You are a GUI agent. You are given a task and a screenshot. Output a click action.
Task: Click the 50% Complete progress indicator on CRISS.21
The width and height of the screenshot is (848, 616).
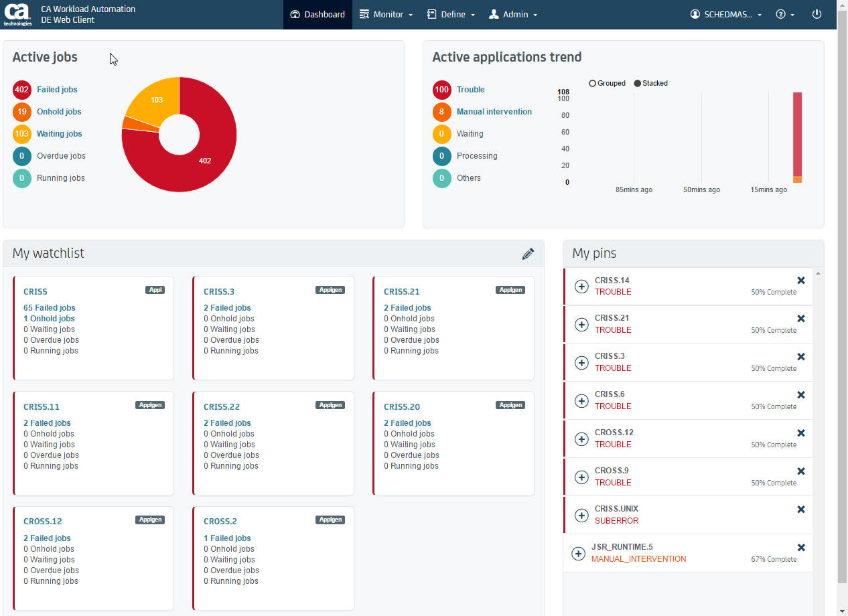774,329
